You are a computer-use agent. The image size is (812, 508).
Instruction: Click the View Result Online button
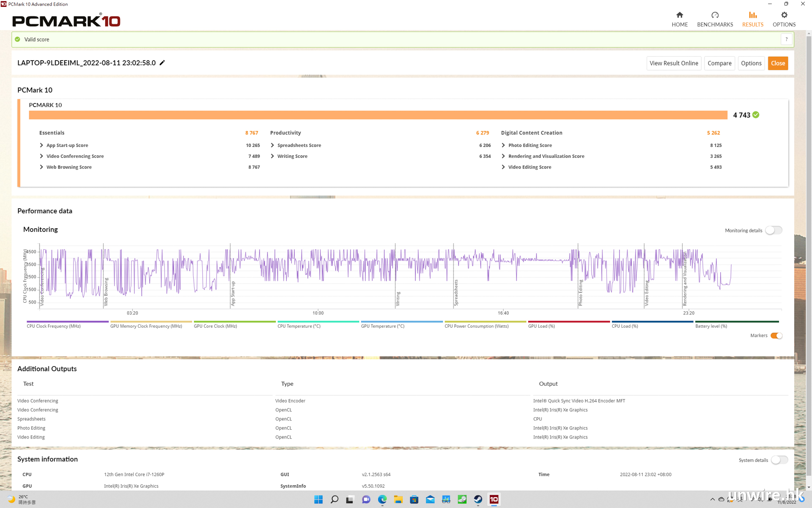click(x=674, y=63)
